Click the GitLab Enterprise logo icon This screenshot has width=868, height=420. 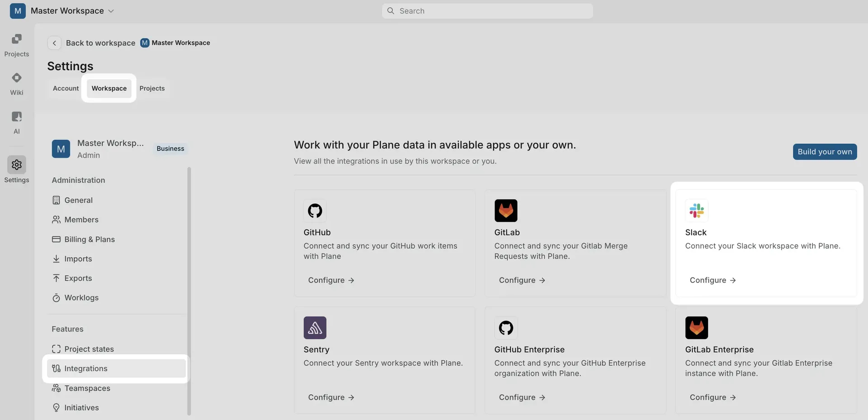(697, 328)
